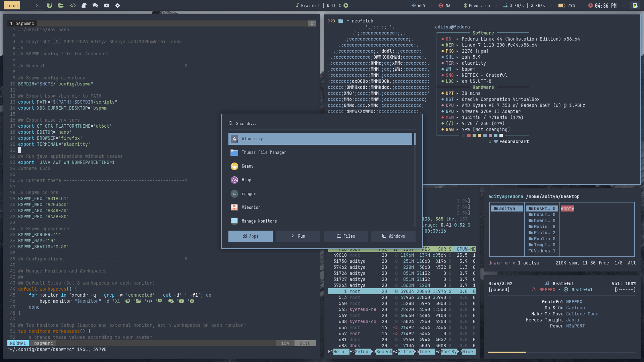Switch the launcher to the Files tab
Viewport: 644px width, 362px height.
(x=346, y=236)
